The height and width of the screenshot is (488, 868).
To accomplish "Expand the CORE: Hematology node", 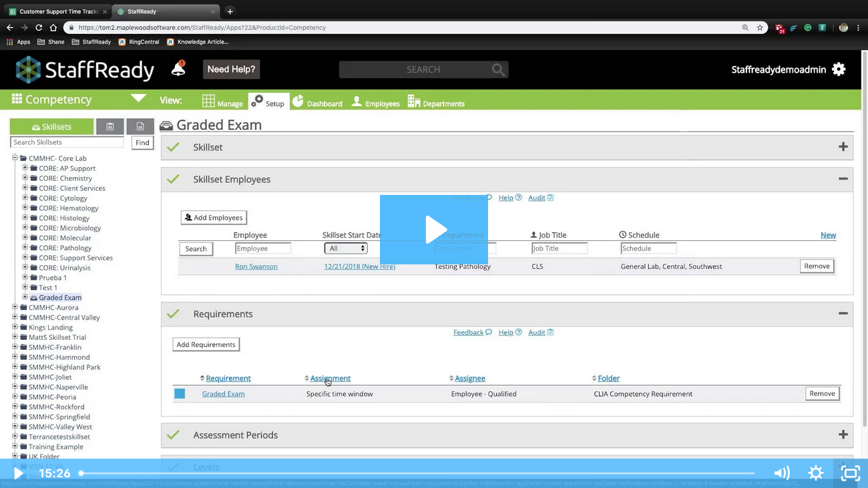I will (25, 208).
